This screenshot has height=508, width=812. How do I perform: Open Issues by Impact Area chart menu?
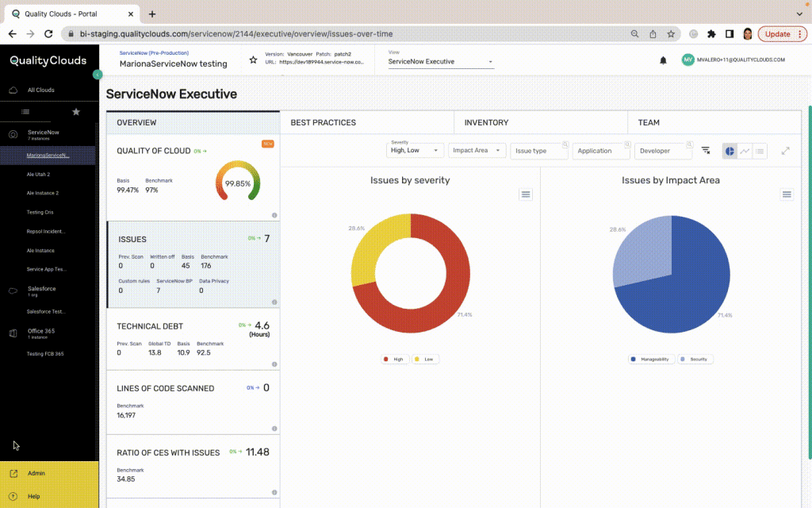[786, 194]
